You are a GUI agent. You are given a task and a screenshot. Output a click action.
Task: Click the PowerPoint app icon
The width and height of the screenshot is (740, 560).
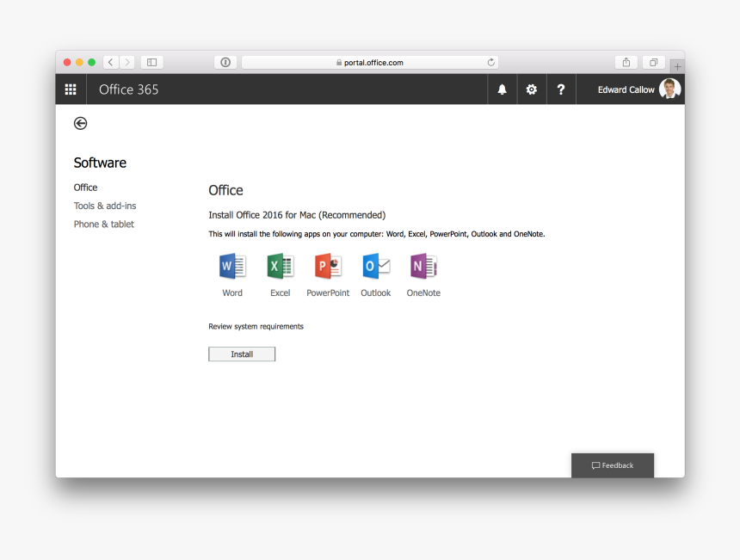pyautogui.click(x=328, y=266)
